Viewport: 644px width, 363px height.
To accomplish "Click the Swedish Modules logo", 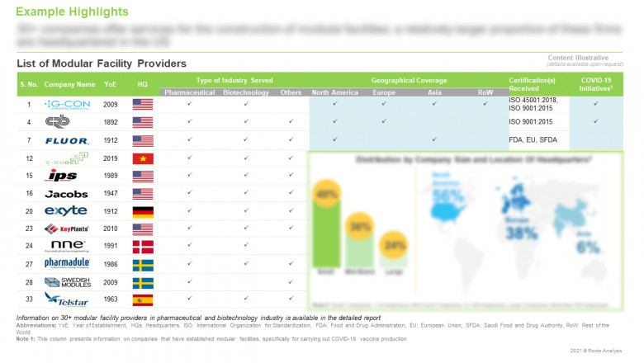I will [66, 281].
